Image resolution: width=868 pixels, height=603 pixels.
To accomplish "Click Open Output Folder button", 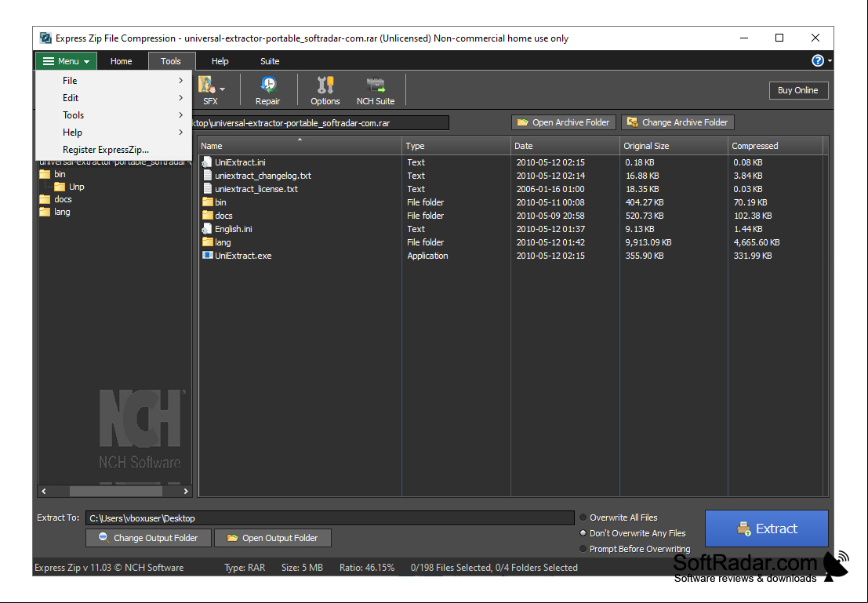I will 272,538.
